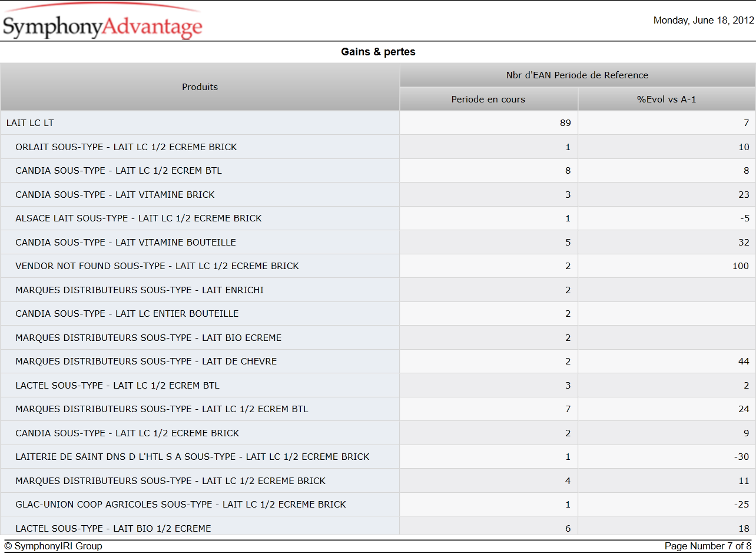Click MARQUES DISTRIBUTEURS - LAIT LC 1/2 ECREM BTL
This screenshot has width=756, height=557.
point(162,409)
